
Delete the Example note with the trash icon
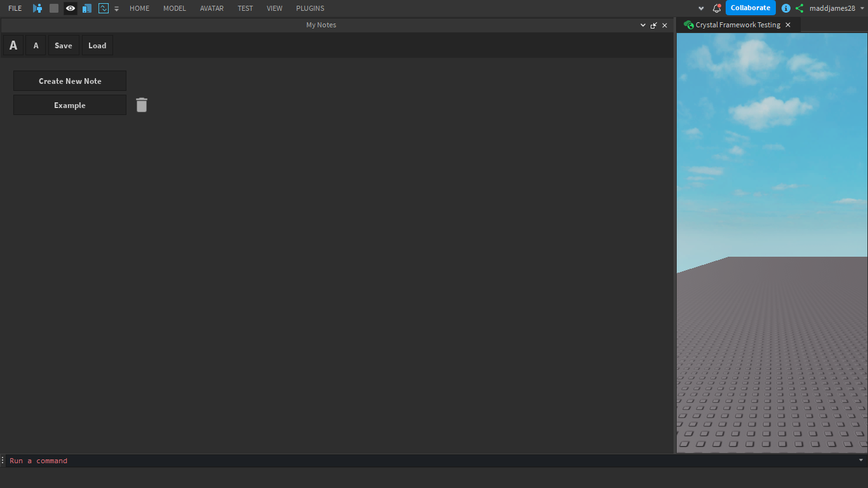141,104
